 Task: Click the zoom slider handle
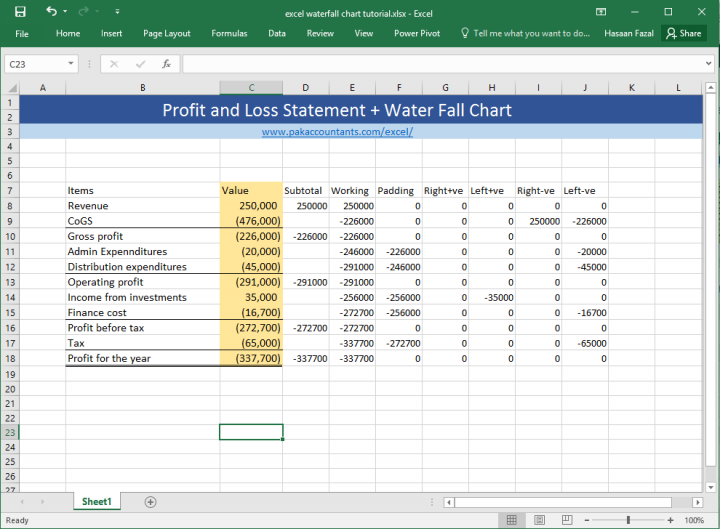click(x=628, y=520)
